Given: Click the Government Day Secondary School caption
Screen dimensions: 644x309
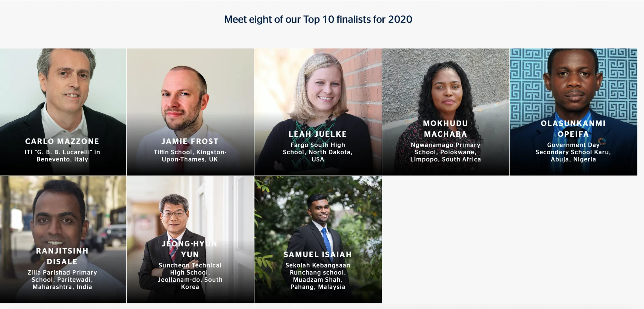Looking at the screenshot, I should pos(573,152).
